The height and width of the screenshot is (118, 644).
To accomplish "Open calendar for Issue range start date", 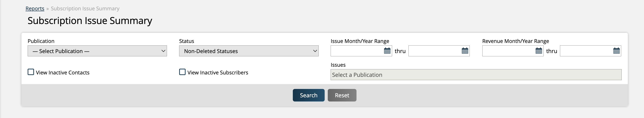I will coord(387,51).
